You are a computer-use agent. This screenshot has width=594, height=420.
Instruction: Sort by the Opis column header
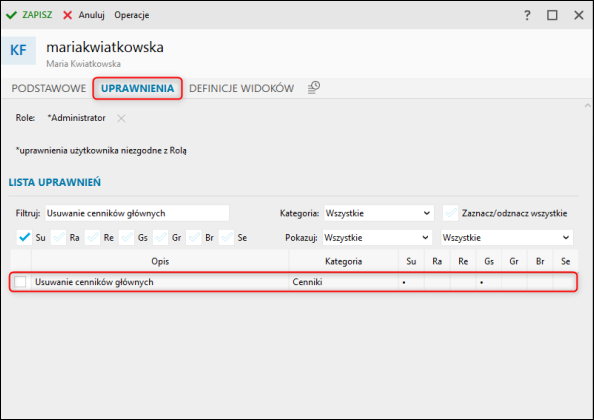(160, 261)
